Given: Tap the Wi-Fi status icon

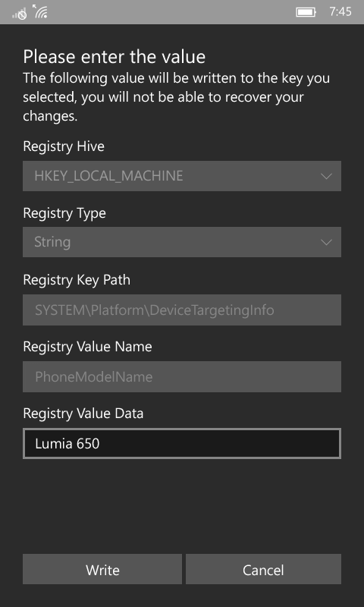Looking at the screenshot, I should 40,11.
